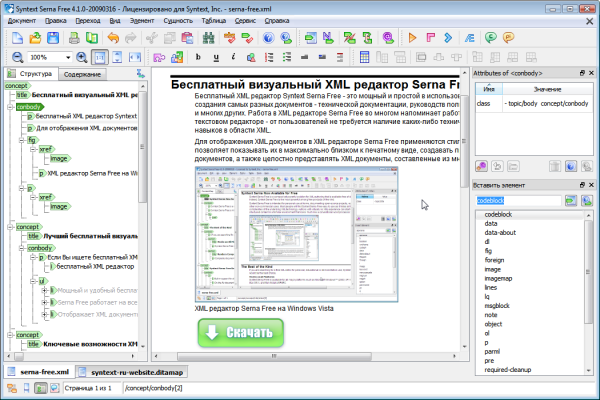This screenshot has width=600, height=400.
Task: Zoom out with the minus magnifier
Action: coord(17,57)
